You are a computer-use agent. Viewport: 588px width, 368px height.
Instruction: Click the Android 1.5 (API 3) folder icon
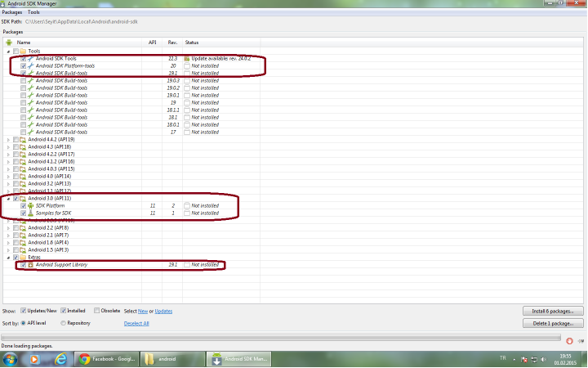tap(23, 249)
